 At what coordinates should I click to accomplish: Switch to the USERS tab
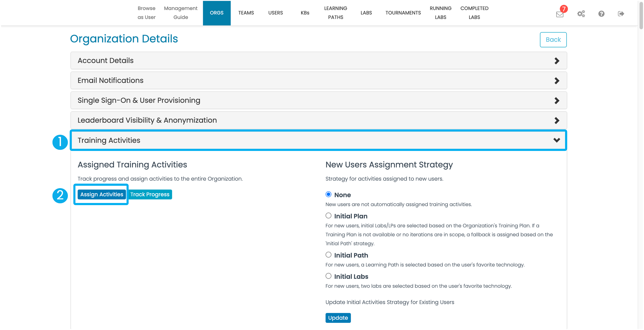tap(275, 13)
